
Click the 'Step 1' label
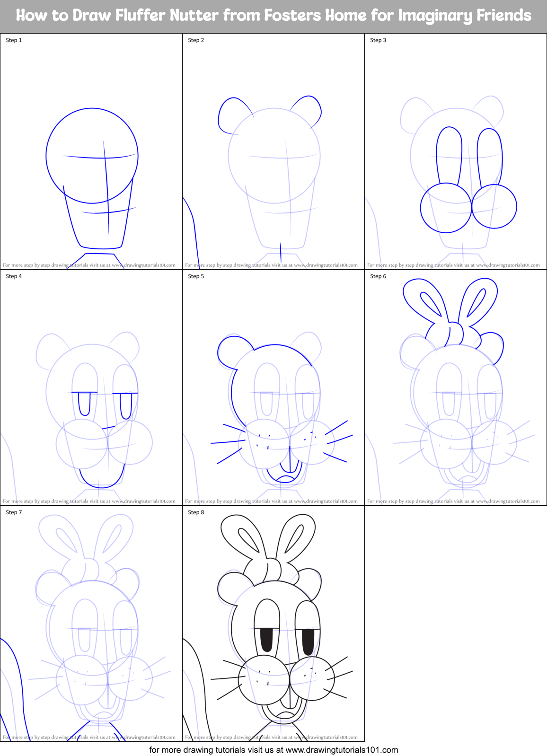coord(14,40)
